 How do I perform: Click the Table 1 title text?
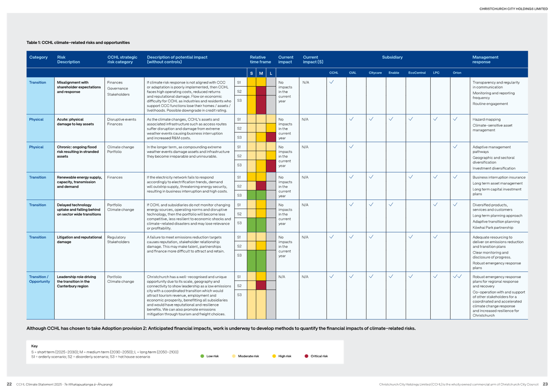(x=78, y=42)
